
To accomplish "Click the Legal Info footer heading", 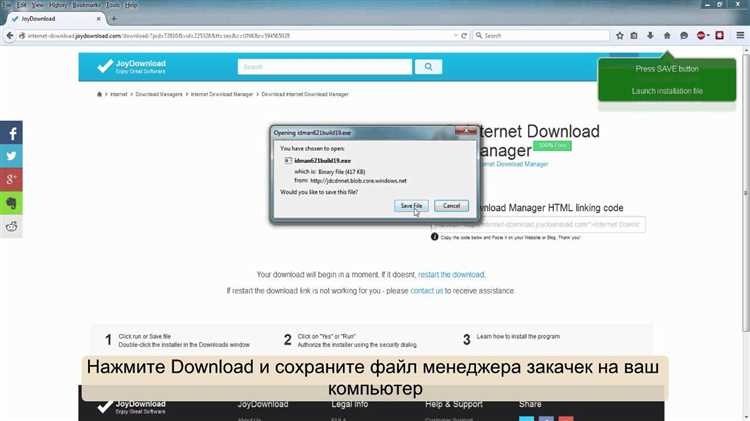I will 350,404.
